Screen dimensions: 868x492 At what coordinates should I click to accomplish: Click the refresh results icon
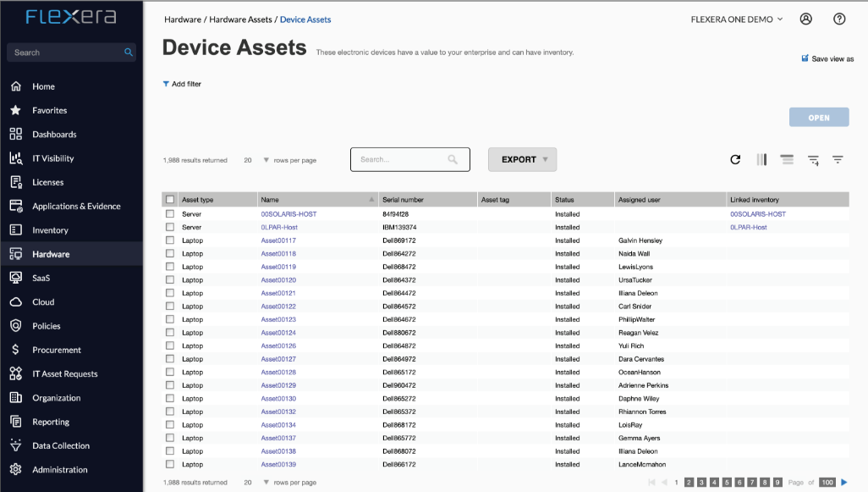point(735,159)
